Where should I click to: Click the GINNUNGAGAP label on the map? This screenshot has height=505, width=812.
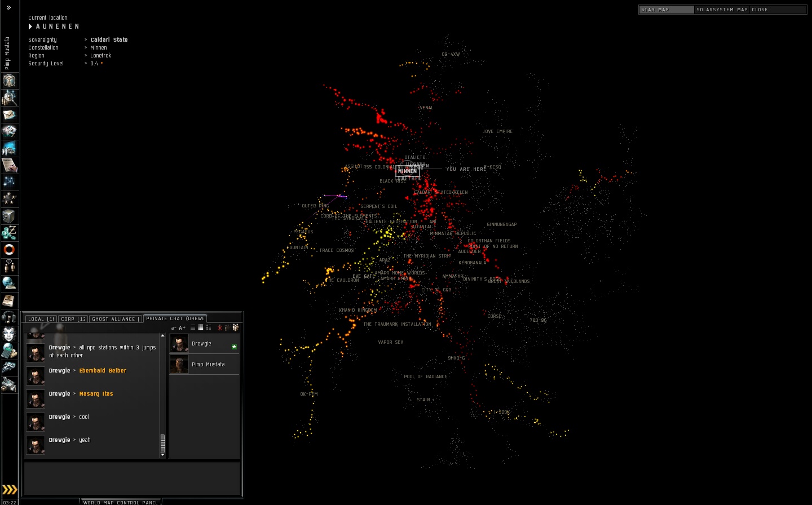pos(502,224)
